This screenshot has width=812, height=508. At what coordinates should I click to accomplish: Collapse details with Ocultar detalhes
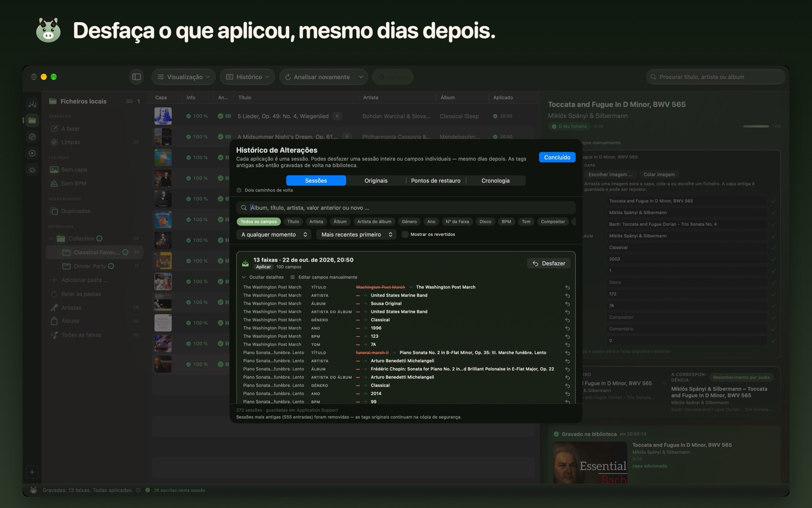coord(263,277)
